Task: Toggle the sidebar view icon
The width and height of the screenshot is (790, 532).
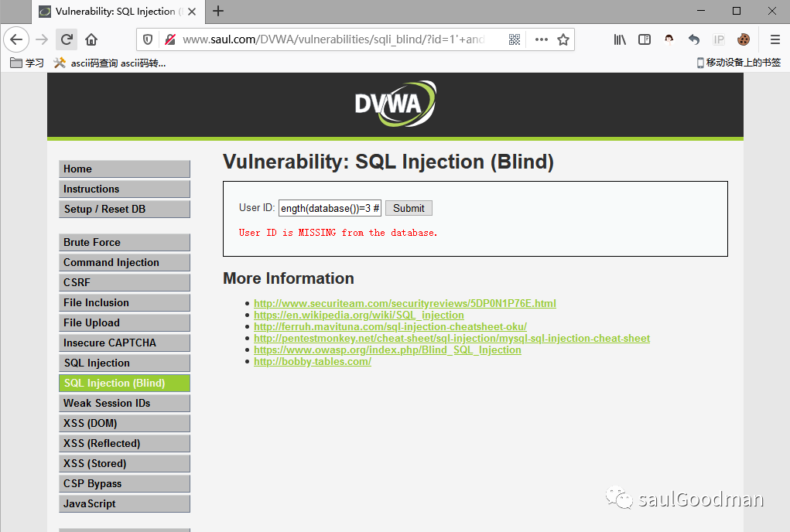Action: pyautogui.click(x=645, y=39)
